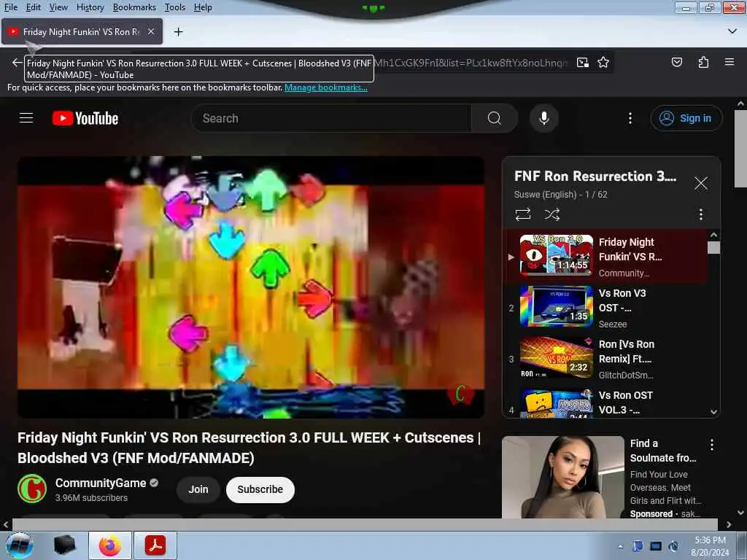Go to YouTube home via logo
Screen dimensions: 747x560
coord(85,118)
